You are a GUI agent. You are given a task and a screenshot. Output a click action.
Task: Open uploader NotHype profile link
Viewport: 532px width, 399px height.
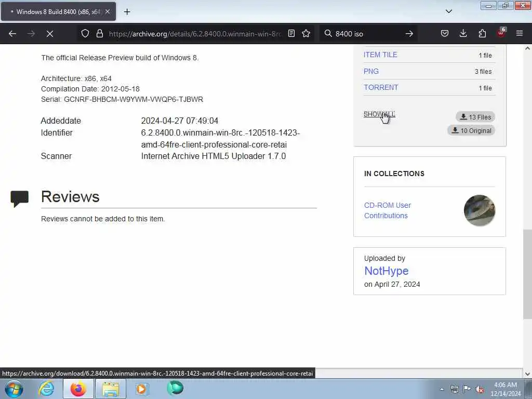387,271
